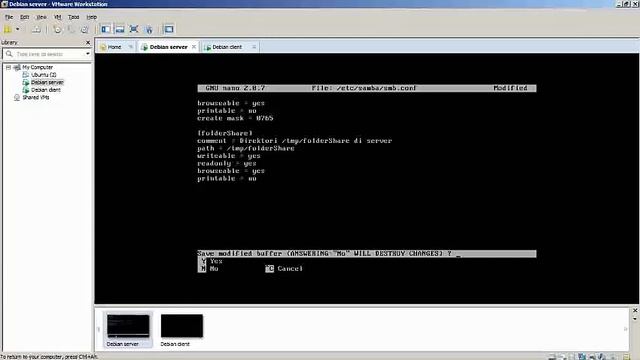The width and height of the screenshot is (640, 360).
Task: Open the Edit menu
Action: coord(24,17)
